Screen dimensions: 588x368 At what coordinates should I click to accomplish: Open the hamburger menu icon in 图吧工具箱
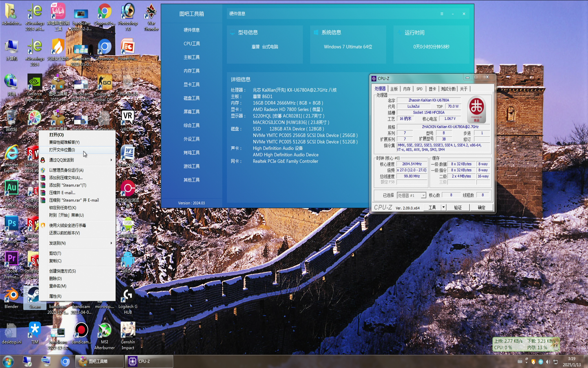(x=442, y=14)
